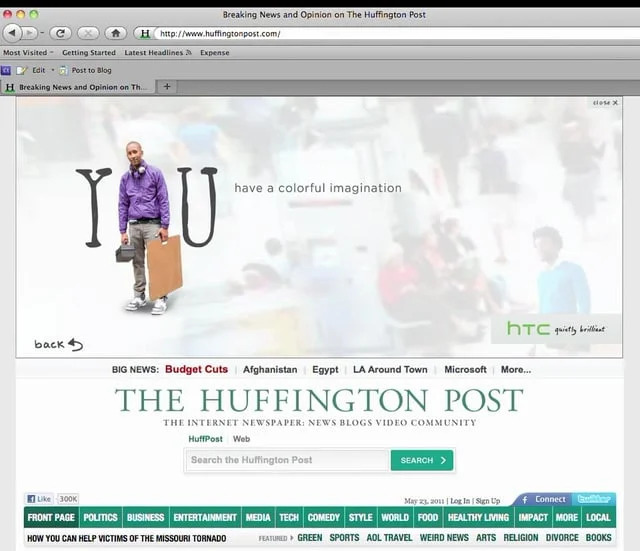
Task: Open the Egypt big news link
Action: (x=325, y=370)
